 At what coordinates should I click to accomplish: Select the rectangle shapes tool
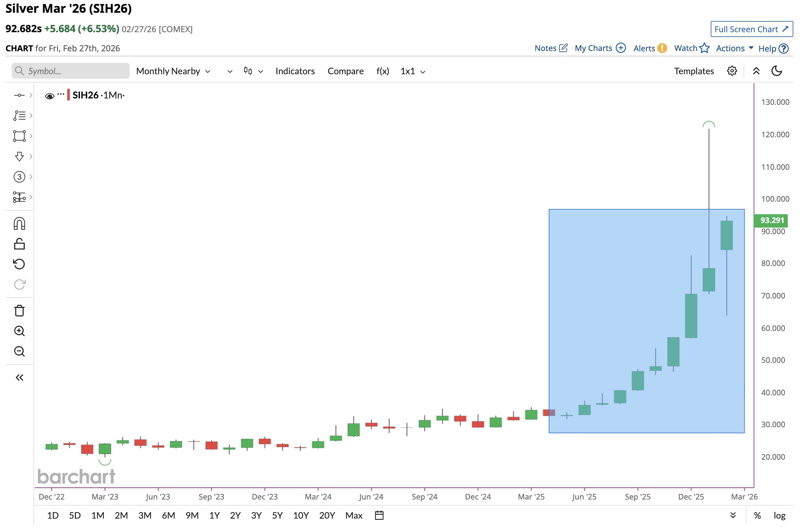(19, 136)
